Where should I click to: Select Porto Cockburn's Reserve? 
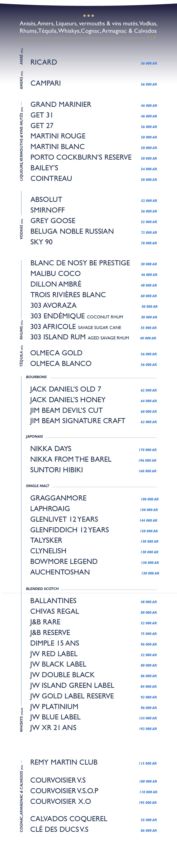click(x=81, y=157)
